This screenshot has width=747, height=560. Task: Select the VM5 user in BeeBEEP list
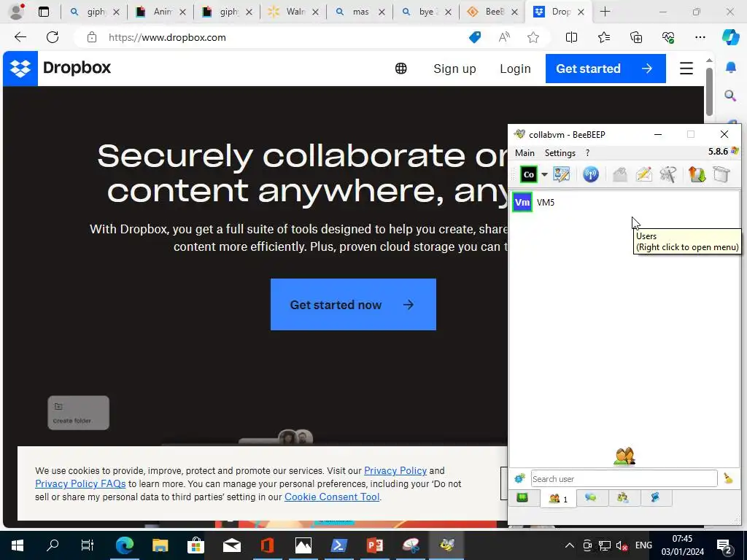pyautogui.click(x=624, y=203)
